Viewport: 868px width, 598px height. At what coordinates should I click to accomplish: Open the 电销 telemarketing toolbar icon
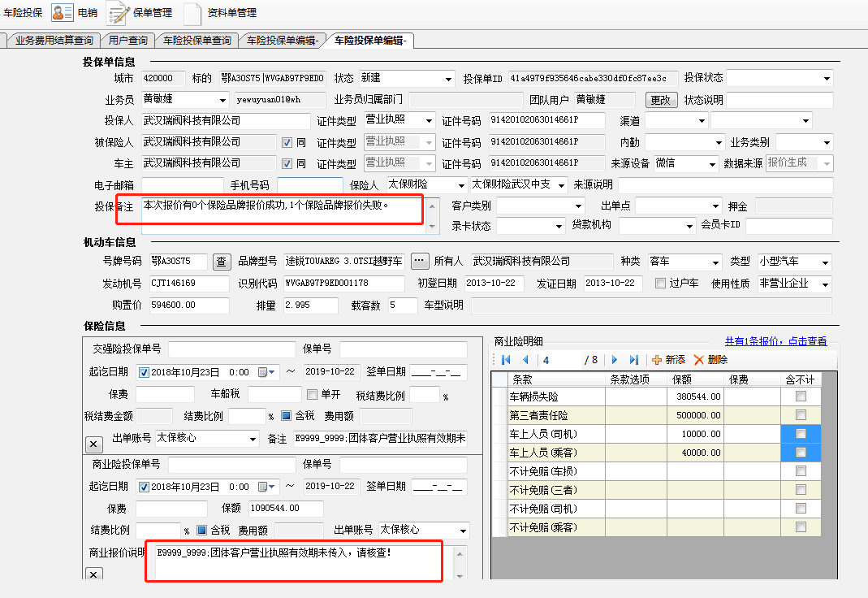coord(63,12)
